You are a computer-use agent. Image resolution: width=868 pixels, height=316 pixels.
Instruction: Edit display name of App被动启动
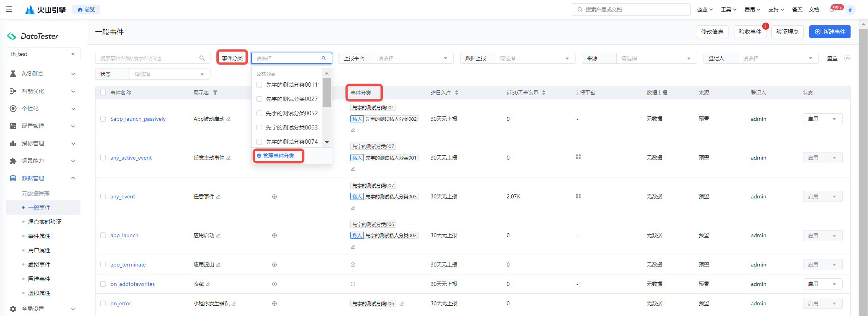coord(229,119)
